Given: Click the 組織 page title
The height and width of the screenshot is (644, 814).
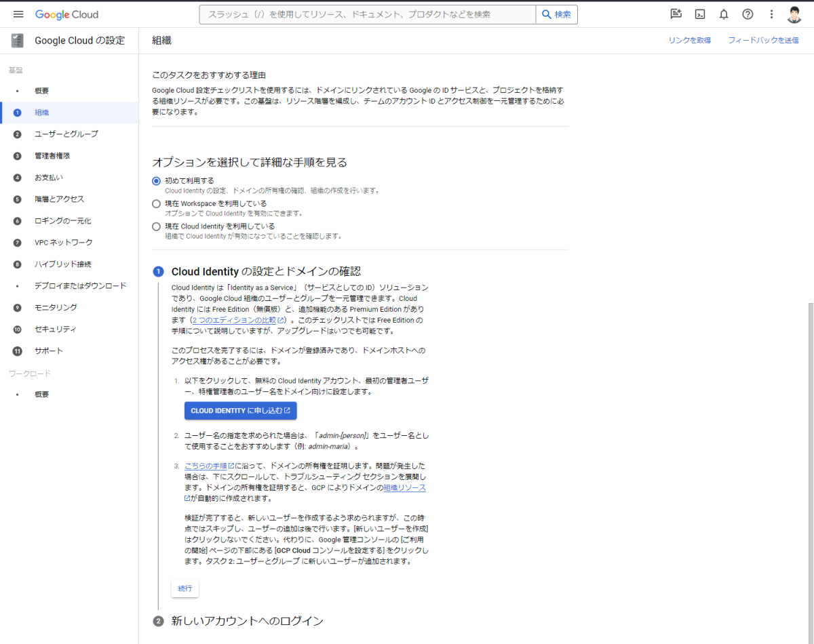Looking at the screenshot, I should tap(161, 41).
